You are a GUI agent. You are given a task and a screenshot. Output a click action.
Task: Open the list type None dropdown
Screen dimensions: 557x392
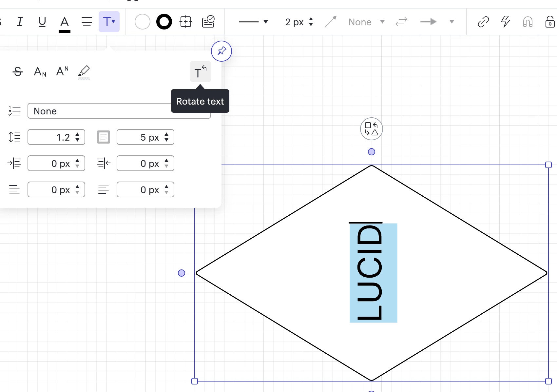(x=119, y=111)
